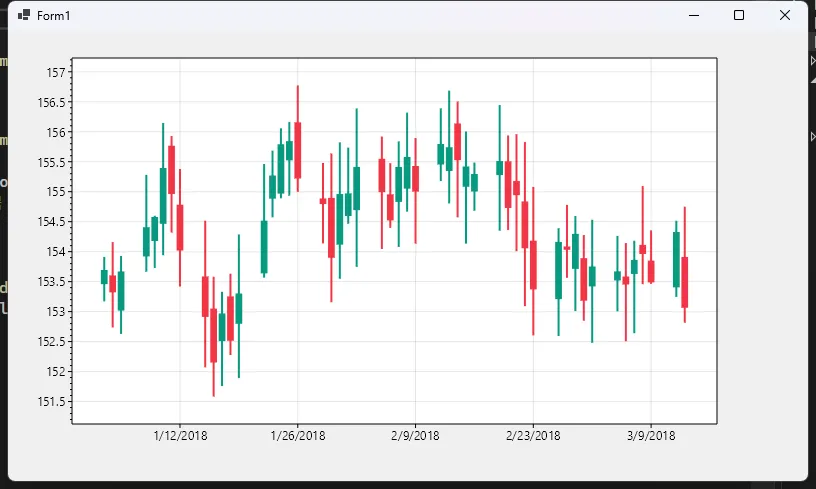Click the 1/12/2018 date label

180,435
